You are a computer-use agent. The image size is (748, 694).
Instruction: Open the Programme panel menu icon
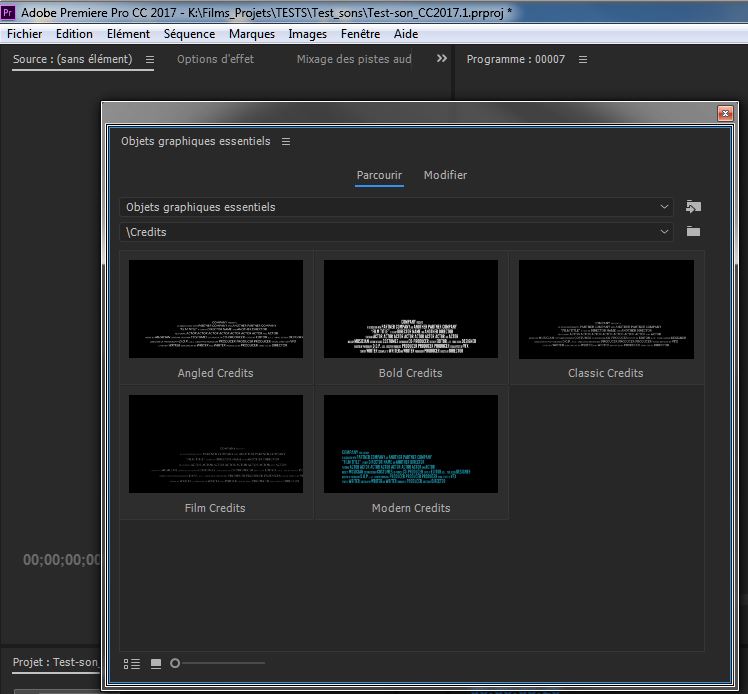pos(583,60)
